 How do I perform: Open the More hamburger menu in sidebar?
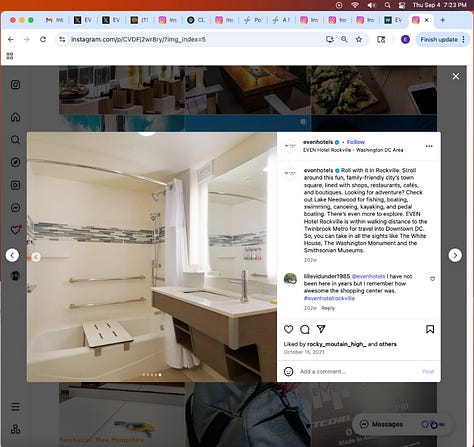[x=15, y=406]
